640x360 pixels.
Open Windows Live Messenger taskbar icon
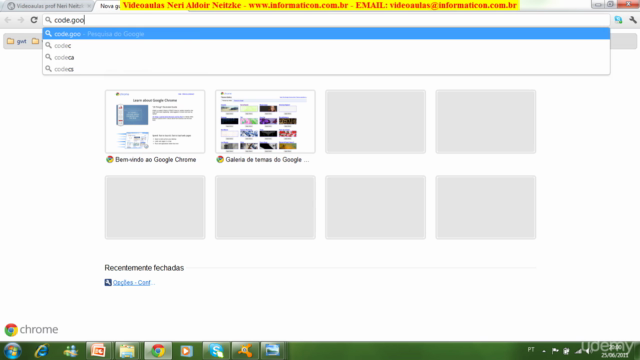click(71, 351)
